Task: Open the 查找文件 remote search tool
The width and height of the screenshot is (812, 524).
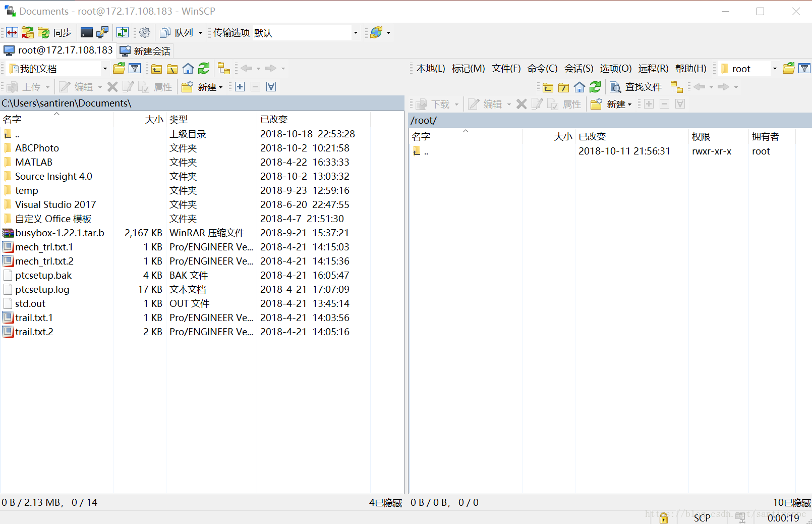Action: pos(636,87)
